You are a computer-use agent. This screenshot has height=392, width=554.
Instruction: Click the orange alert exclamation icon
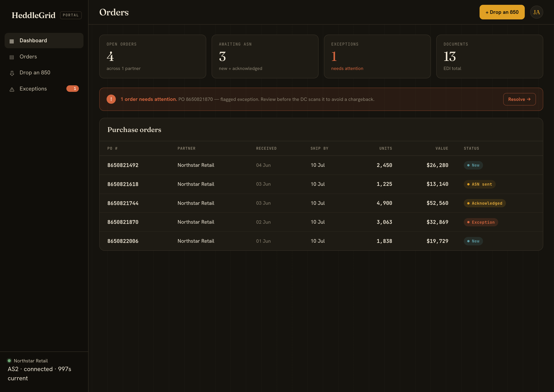(x=111, y=99)
